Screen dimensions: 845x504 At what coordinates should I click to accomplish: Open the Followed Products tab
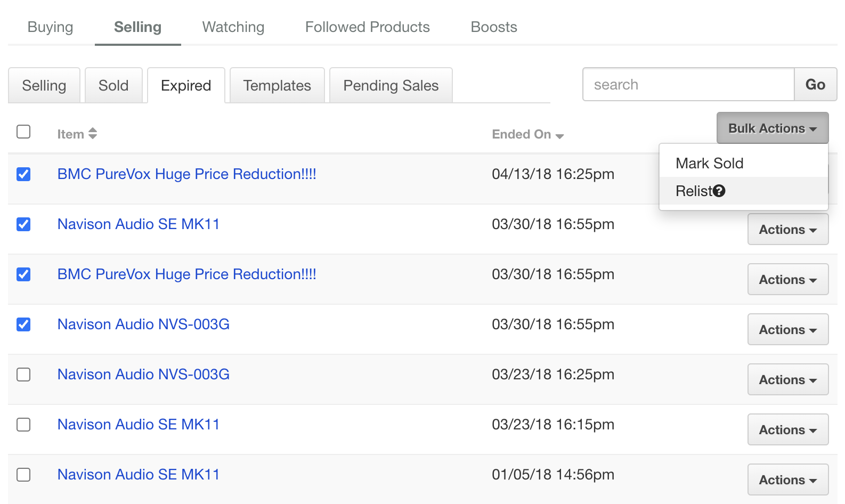pos(368,27)
